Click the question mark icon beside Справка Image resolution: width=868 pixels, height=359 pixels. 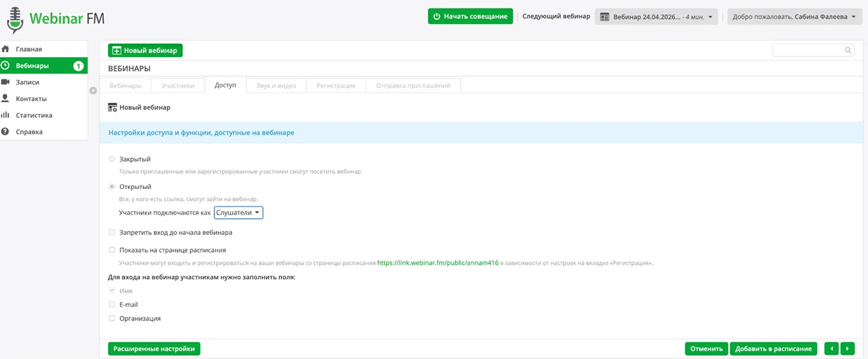(x=5, y=131)
